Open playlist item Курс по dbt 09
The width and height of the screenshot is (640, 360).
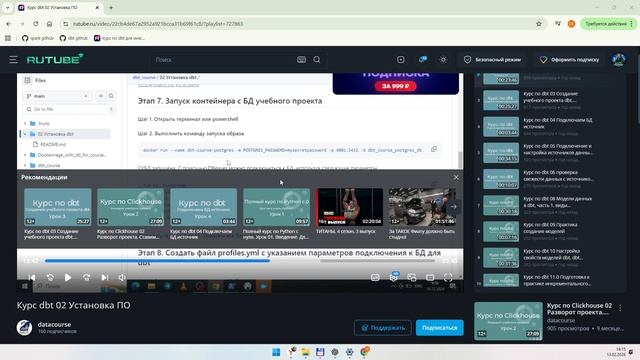coord(549,231)
